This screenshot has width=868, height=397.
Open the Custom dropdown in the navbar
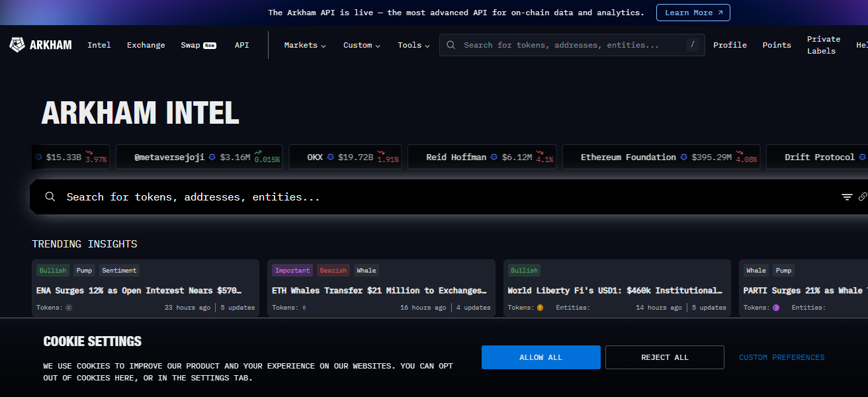361,45
